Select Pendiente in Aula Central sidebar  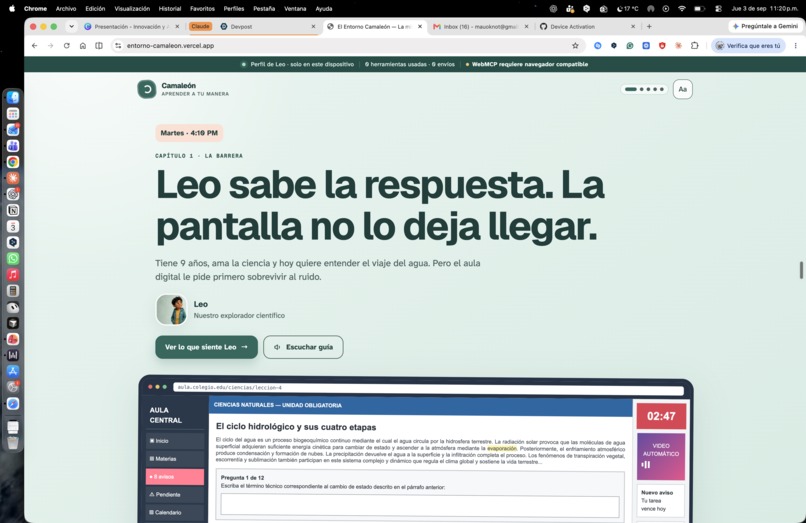(175, 495)
